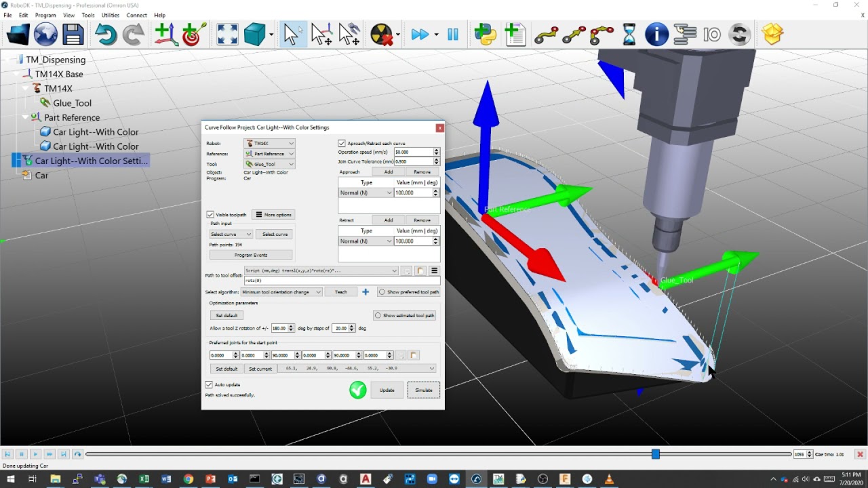Open the package add-in icon
The height and width of the screenshot is (488, 868).
click(773, 34)
